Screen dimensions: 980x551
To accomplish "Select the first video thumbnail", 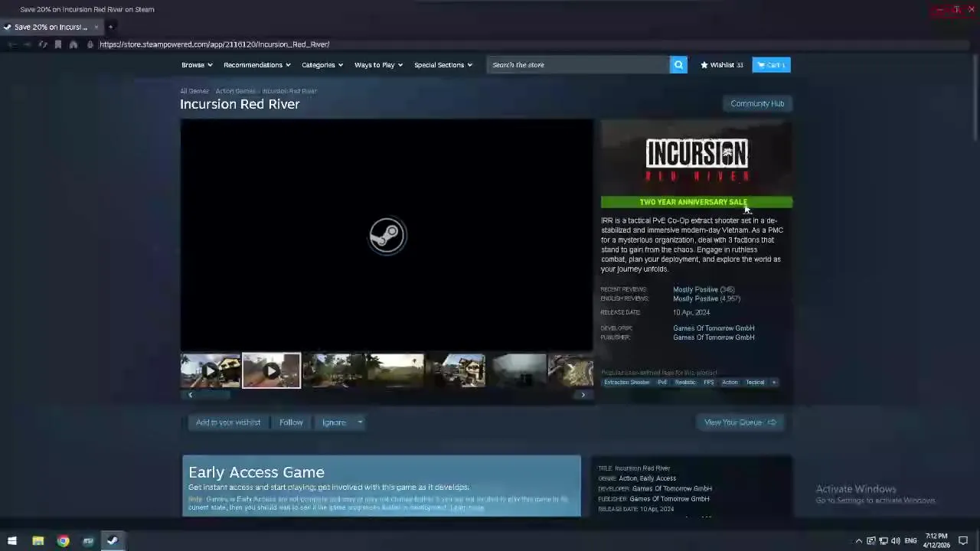I will 210,370.
